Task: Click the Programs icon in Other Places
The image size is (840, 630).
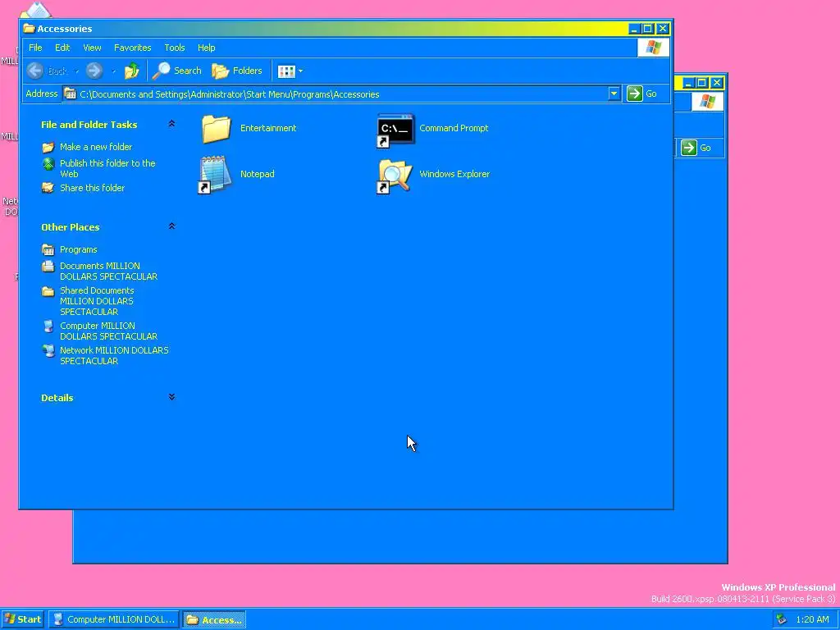Action: [48, 249]
